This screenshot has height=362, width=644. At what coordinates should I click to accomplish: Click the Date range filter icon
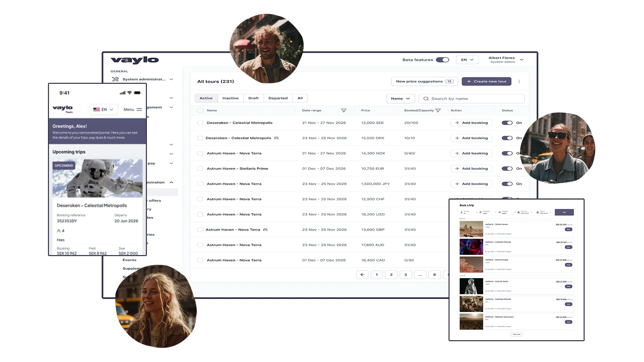pos(343,110)
